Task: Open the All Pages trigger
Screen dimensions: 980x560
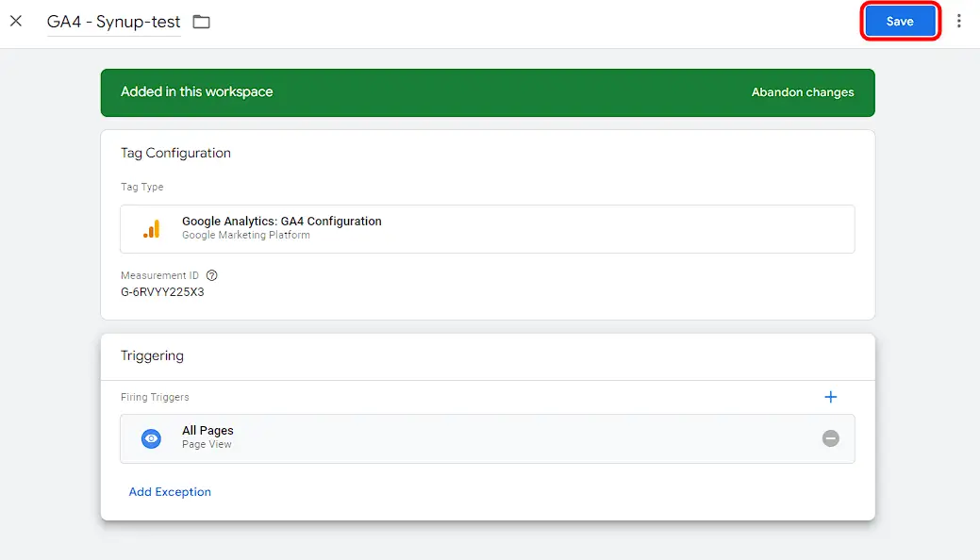Action: pos(488,438)
